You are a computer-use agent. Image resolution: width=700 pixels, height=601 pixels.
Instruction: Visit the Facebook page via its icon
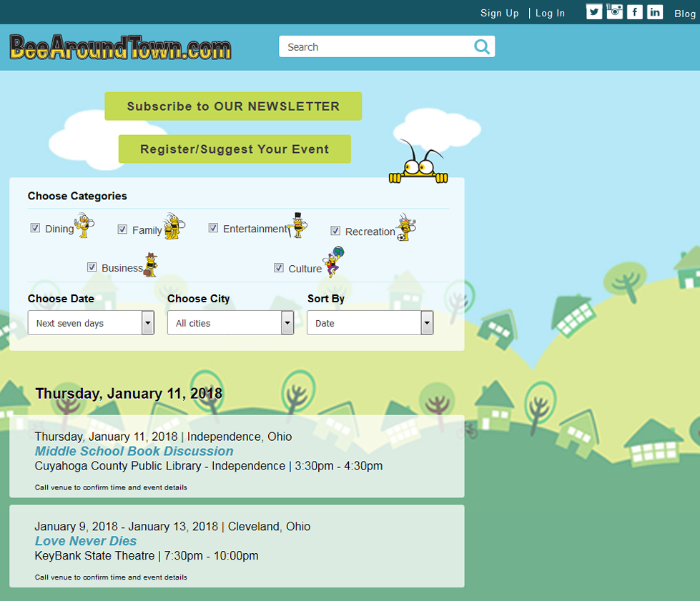pos(634,11)
